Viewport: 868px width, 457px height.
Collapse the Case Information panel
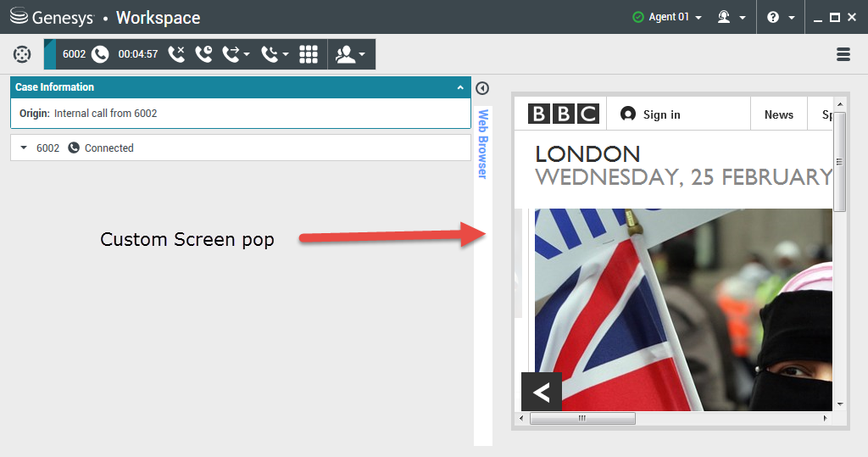pos(460,87)
